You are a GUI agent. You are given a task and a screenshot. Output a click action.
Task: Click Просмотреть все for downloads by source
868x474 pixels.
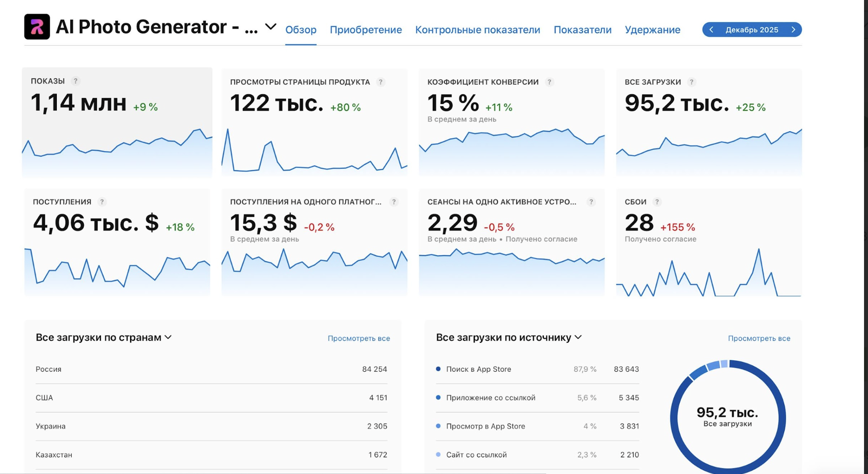(759, 338)
